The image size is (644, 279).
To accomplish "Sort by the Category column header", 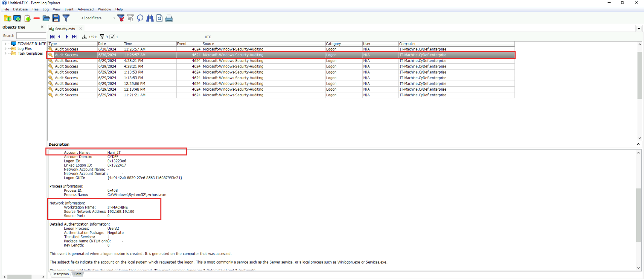I will tap(343, 44).
